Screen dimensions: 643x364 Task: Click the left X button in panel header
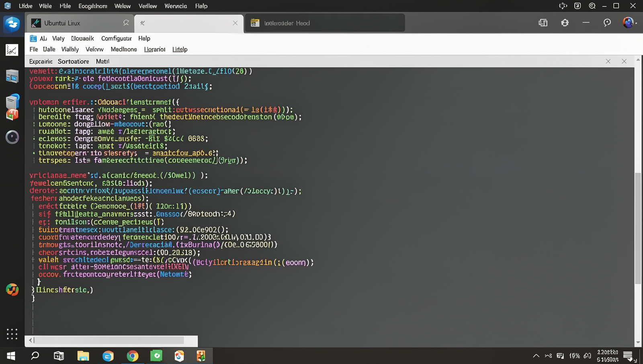[608, 61]
